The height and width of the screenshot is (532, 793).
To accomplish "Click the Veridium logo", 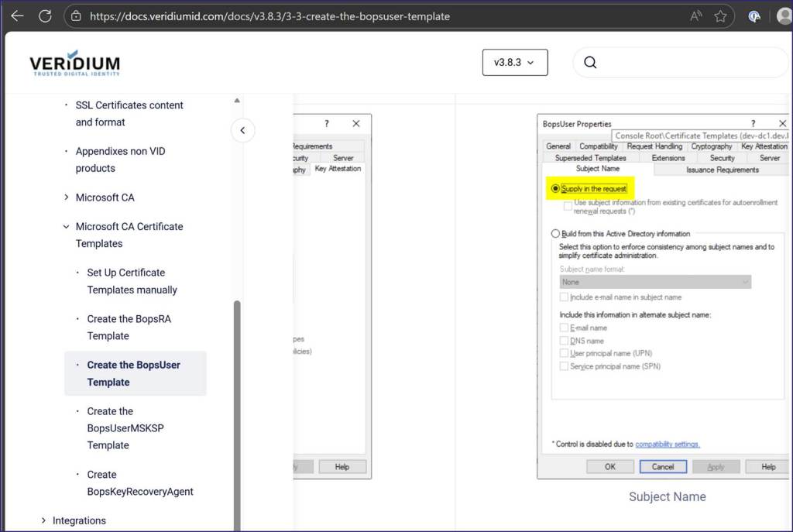I will pos(74,63).
